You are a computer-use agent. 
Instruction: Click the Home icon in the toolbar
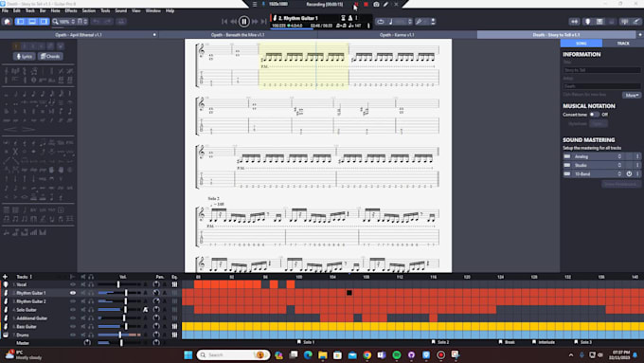click(x=7, y=22)
